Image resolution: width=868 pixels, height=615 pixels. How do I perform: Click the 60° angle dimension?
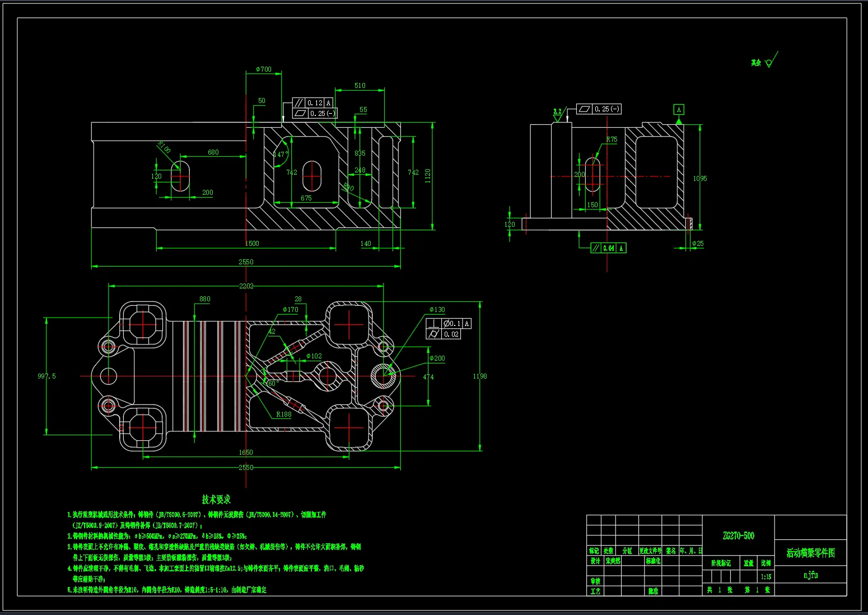pyautogui.click(x=273, y=384)
